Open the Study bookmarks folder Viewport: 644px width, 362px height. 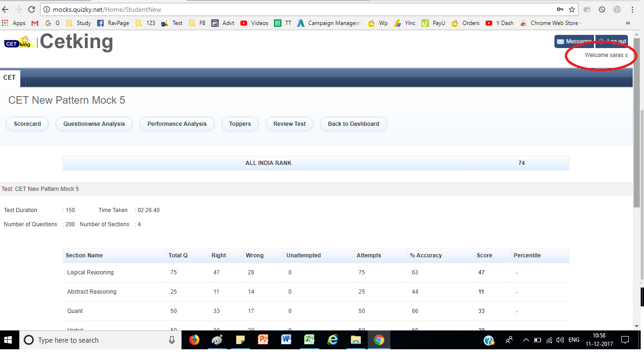(x=79, y=23)
